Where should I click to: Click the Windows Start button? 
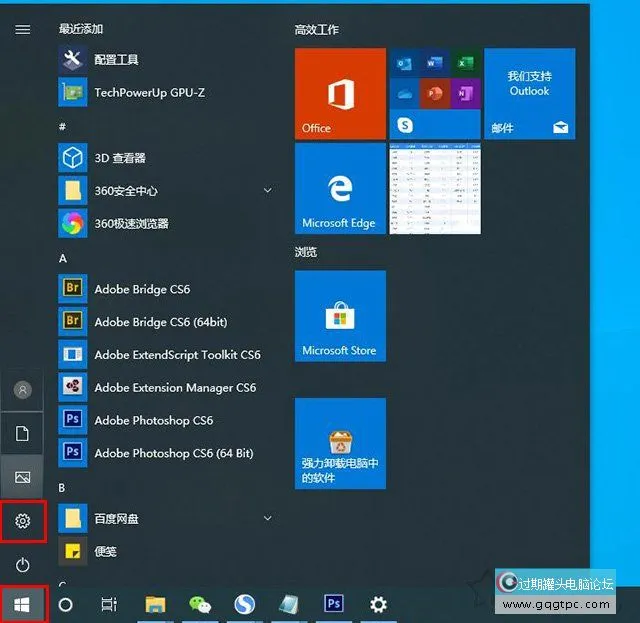(22, 605)
